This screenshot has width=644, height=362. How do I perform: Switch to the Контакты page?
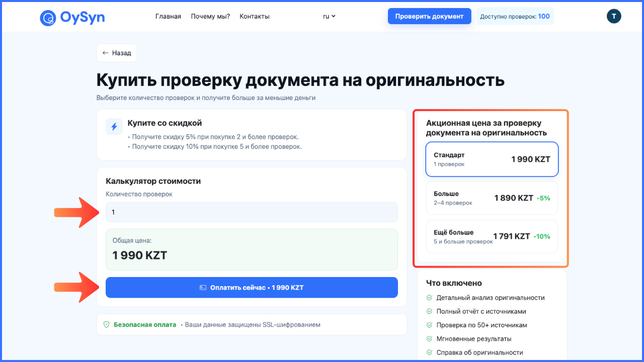(254, 16)
